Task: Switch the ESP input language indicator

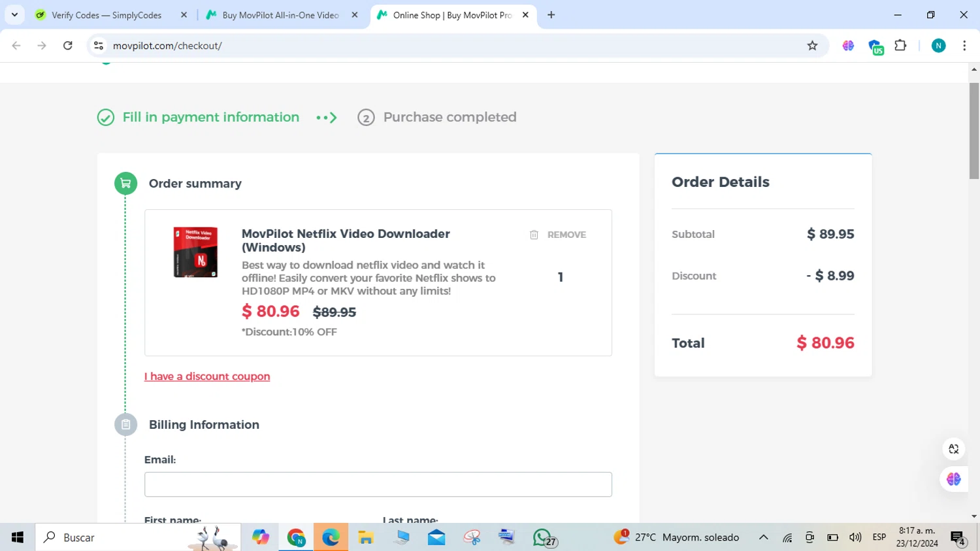Action: (879, 537)
